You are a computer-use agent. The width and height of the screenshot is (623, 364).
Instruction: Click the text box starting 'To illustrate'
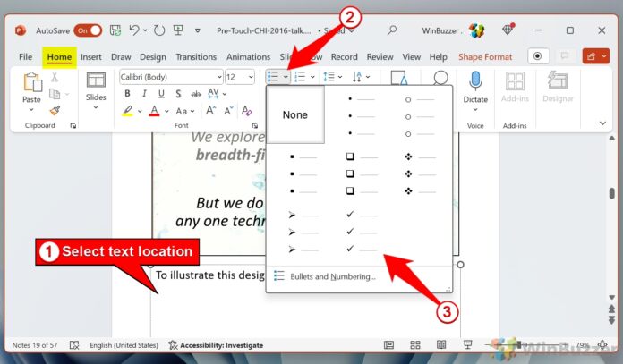pos(208,275)
